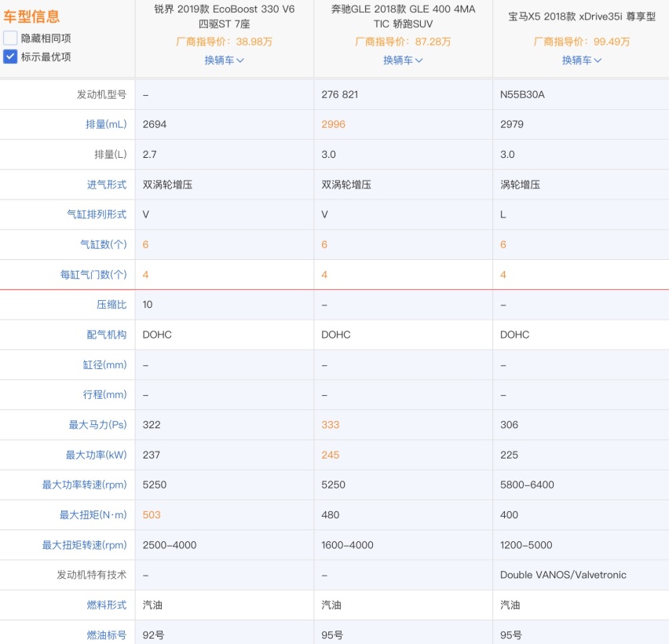The height and width of the screenshot is (644, 669).
Task: Select the Double VANOS/Valvetronic cell
Action: (563, 574)
